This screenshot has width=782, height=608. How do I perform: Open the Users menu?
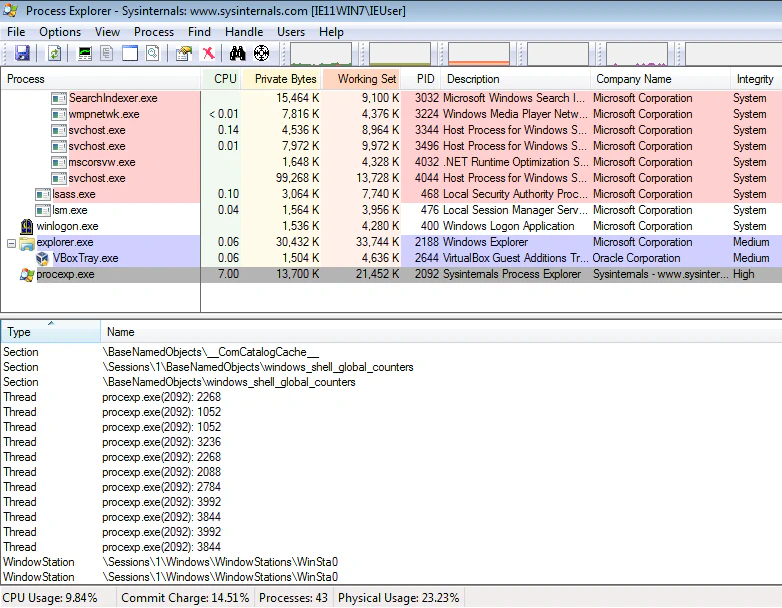pyautogui.click(x=291, y=32)
